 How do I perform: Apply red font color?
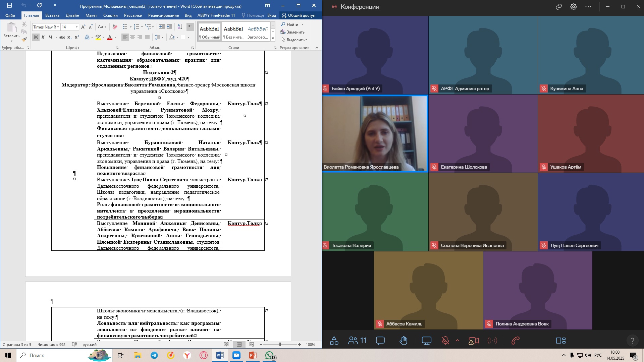click(110, 37)
